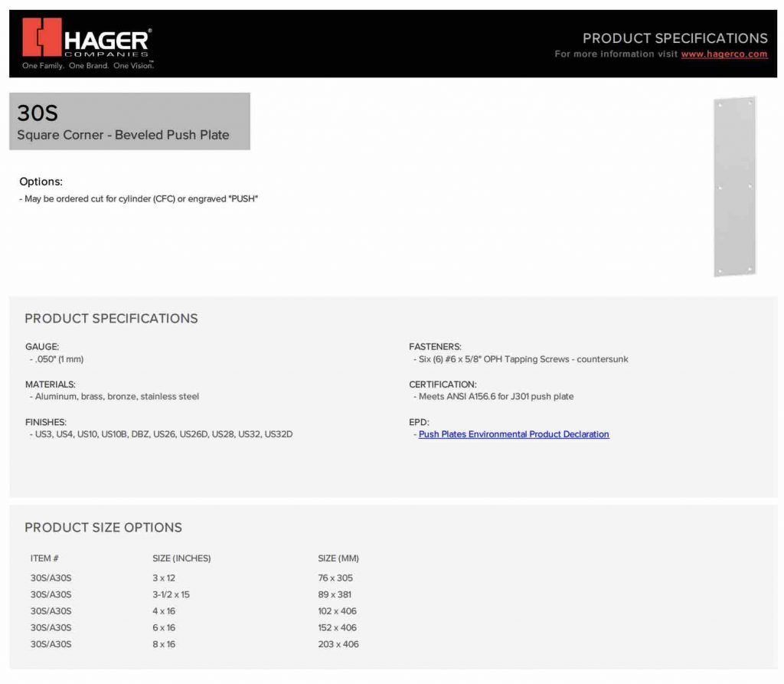Viewport: 784px width, 684px height.
Task: Click the PRODUCT SIZE OPTIONS heading
Action: click(x=103, y=528)
